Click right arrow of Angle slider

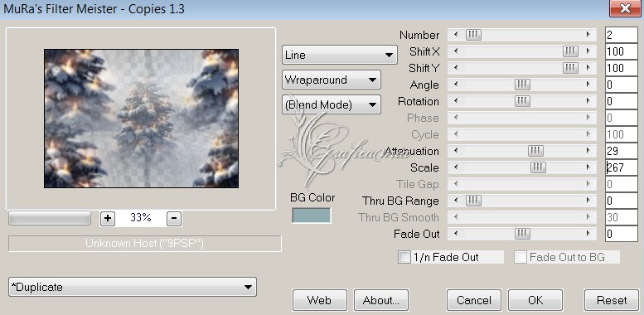coord(588,85)
